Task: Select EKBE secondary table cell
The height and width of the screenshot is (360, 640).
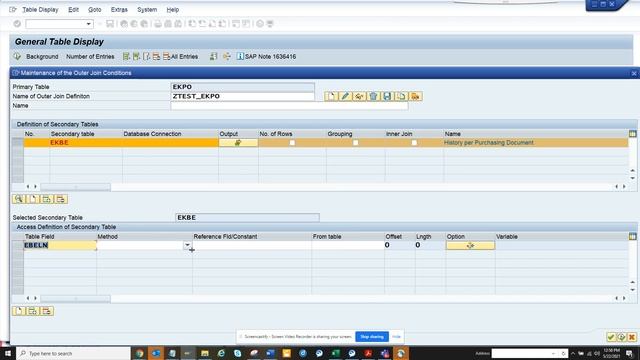Action: tap(86, 142)
